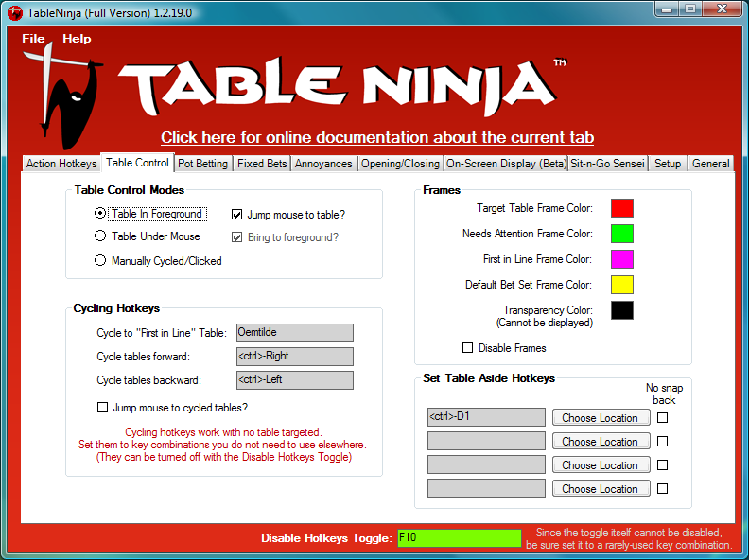The width and height of the screenshot is (749, 560).
Task: Click the TableNinja title bar app icon
Action: click(x=15, y=13)
